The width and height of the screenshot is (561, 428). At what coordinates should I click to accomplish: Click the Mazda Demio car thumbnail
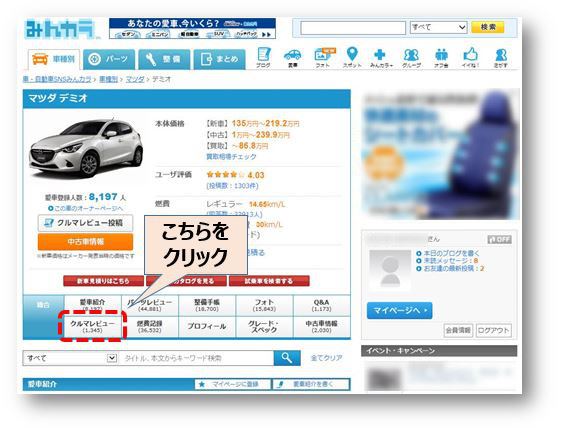[86, 149]
